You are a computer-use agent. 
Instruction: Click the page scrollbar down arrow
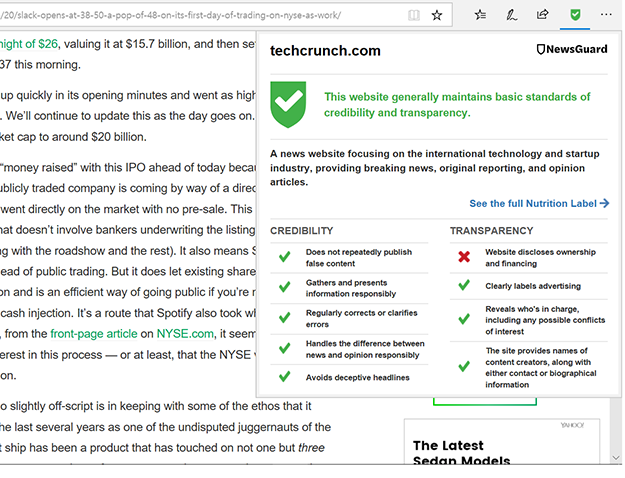click(x=616, y=458)
